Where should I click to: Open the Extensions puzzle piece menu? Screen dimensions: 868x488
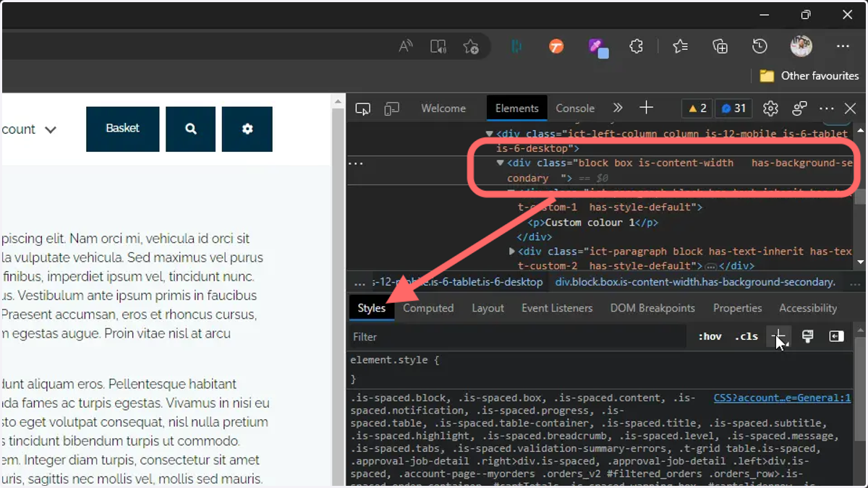[636, 46]
